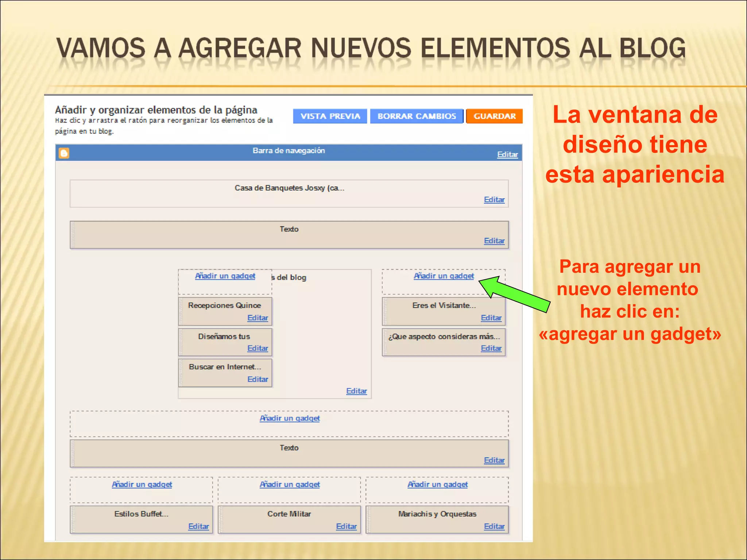Select the Corte Militar gadget title
The width and height of the screenshot is (747, 560).
[x=289, y=514]
